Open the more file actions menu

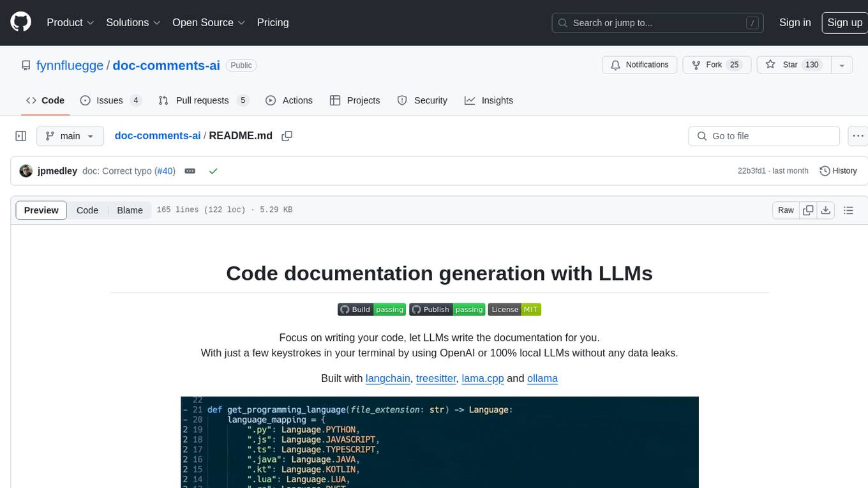(x=858, y=136)
